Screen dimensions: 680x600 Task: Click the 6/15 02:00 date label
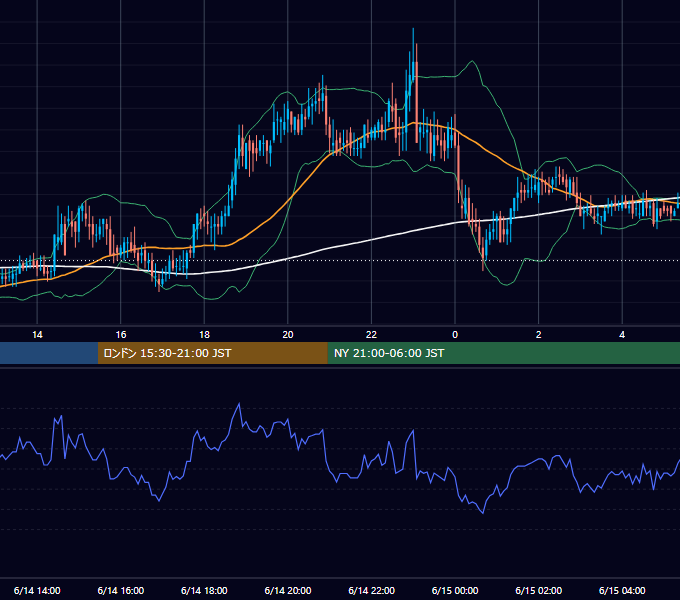[539, 590]
